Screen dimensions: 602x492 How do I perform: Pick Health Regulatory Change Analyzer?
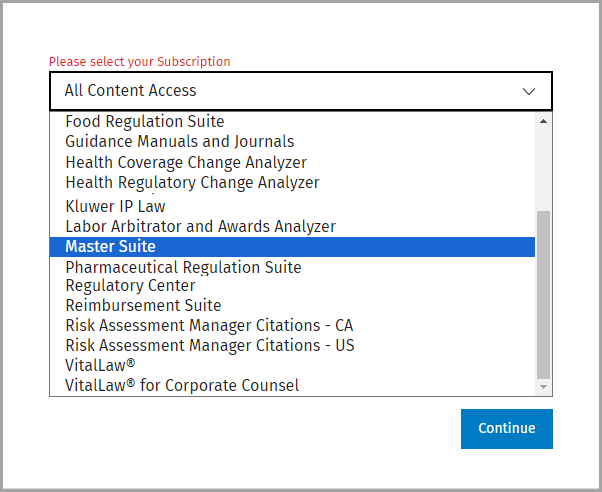click(x=292, y=182)
